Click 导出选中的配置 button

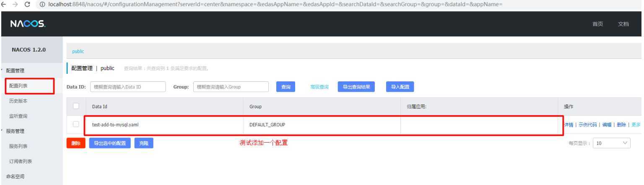coord(110,143)
